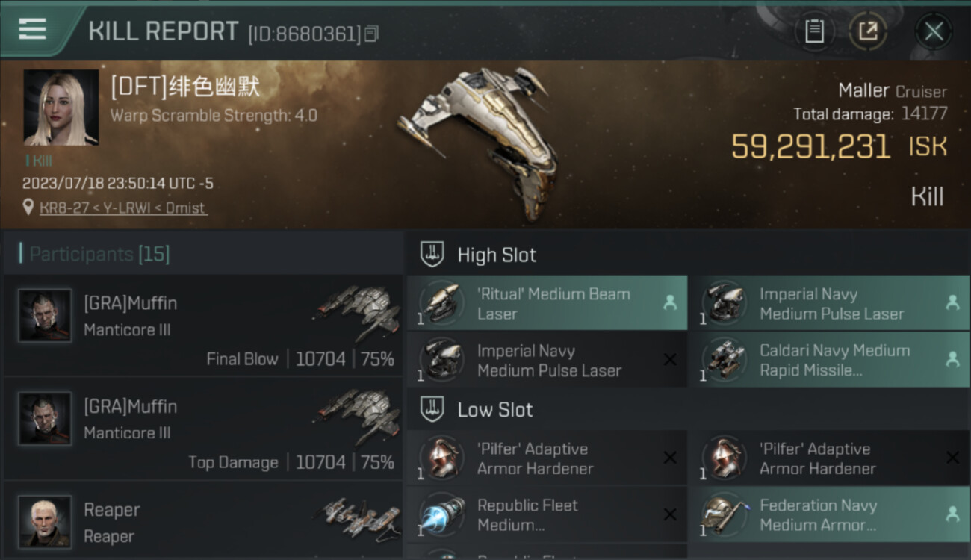Click the victim's character portrait
This screenshot has width=971, height=560.
pyautogui.click(x=61, y=108)
